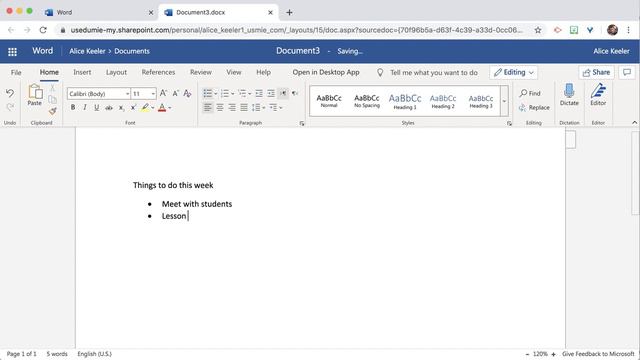Open the File menu
Image resolution: width=640 pixels, height=360 pixels.
point(16,72)
